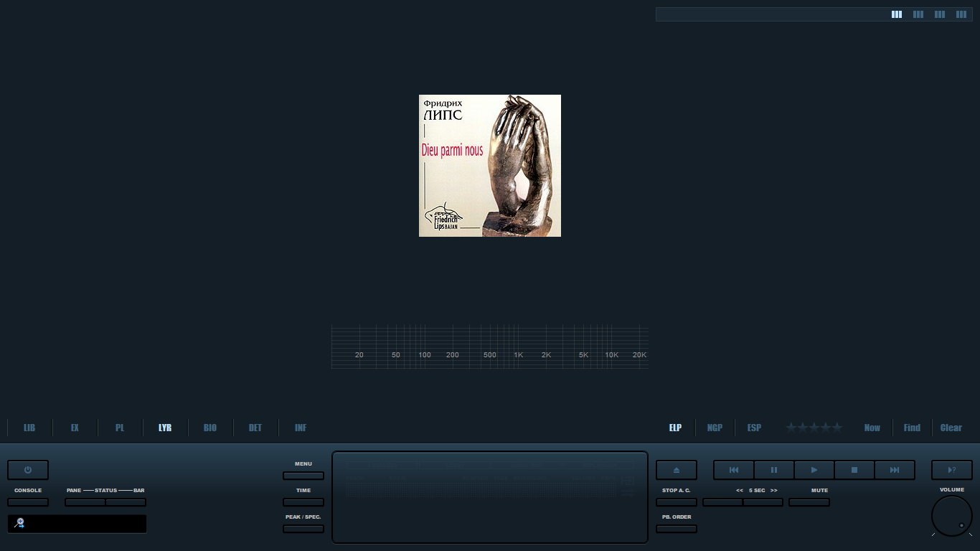Switch to the EX tab
Image resolution: width=980 pixels, height=551 pixels.
pos(75,428)
